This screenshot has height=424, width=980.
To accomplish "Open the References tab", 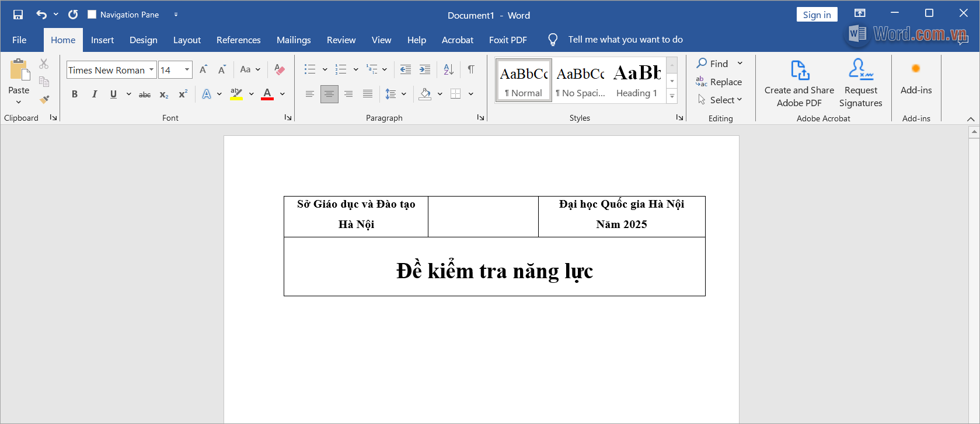I will (238, 40).
